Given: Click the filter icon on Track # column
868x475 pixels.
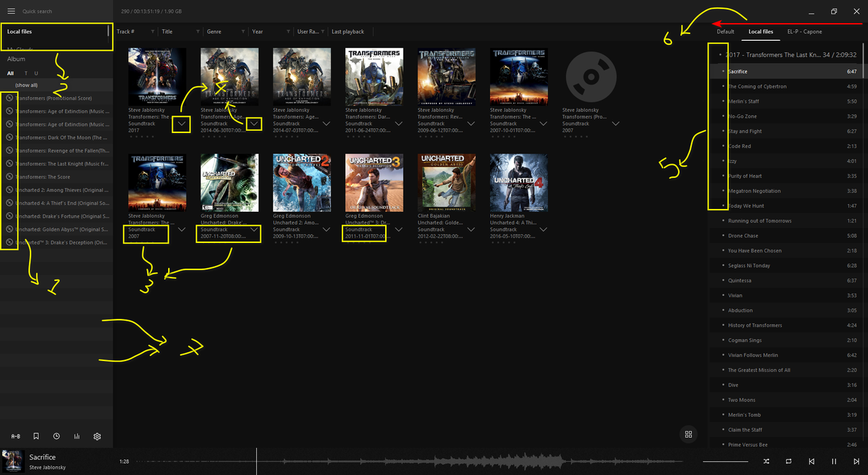Looking at the screenshot, I should [x=153, y=32].
